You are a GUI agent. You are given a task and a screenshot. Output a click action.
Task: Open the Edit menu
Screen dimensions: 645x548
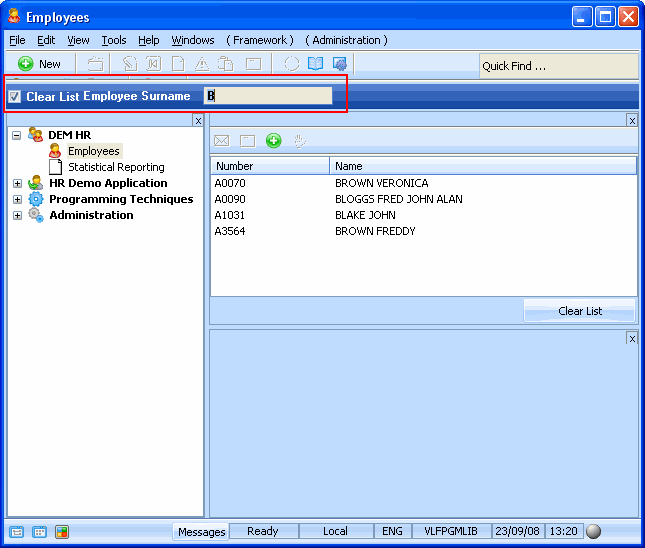46,40
